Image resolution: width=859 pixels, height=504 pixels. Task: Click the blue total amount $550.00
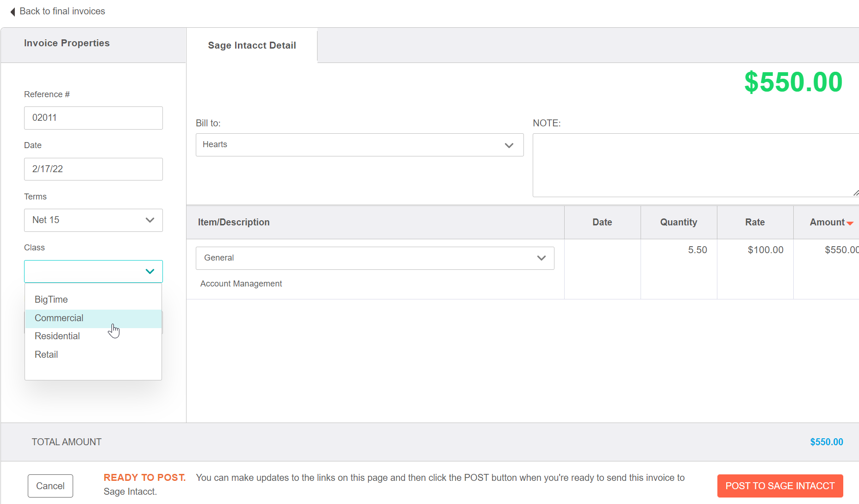tap(827, 442)
